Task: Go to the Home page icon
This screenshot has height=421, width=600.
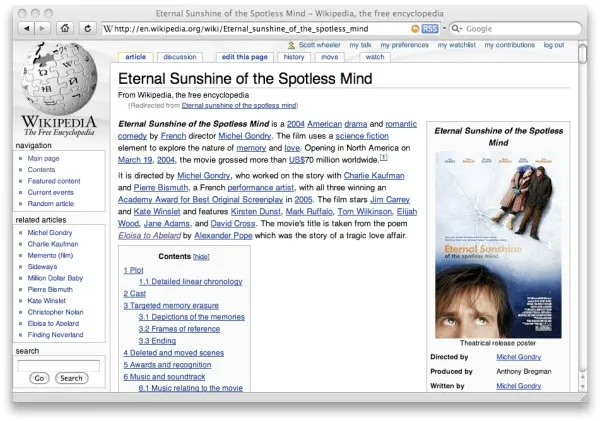Action: click(x=65, y=28)
